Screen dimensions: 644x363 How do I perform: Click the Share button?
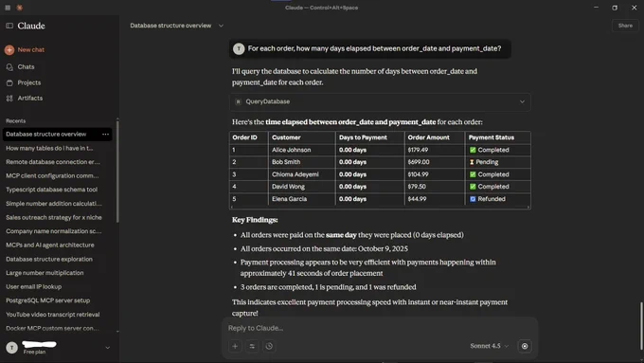coord(625,26)
